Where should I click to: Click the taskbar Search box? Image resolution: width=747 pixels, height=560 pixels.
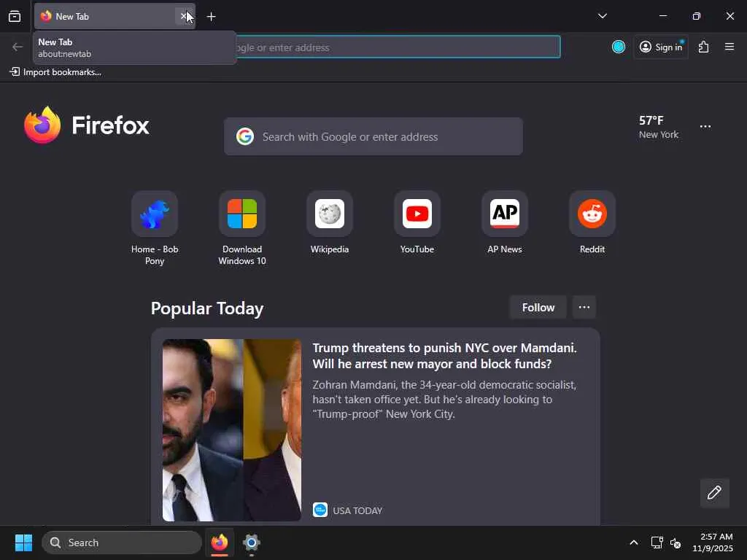122,542
